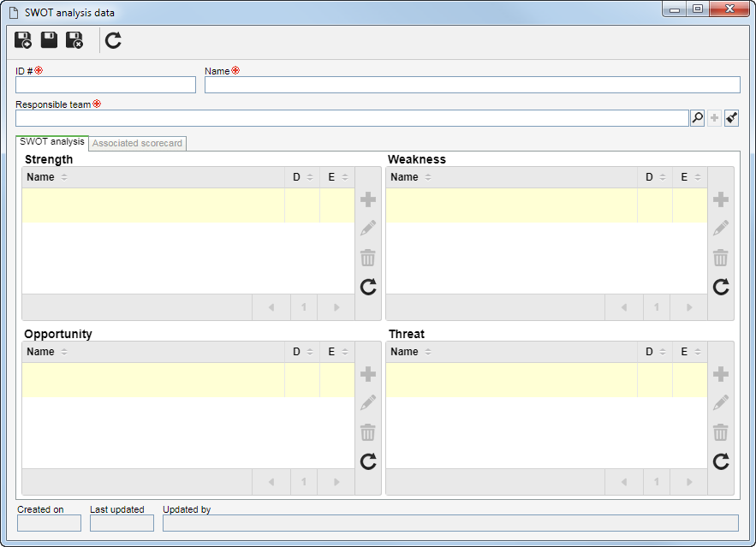Sort Strength table by D column
The height and width of the screenshot is (547, 756).
click(x=302, y=177)
